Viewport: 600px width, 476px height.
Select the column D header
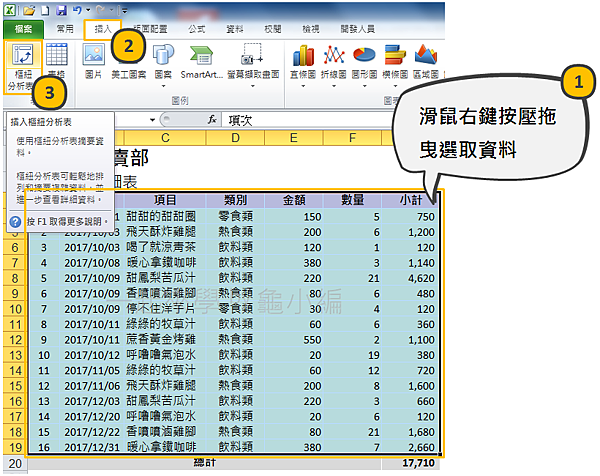tap(236, 136)
